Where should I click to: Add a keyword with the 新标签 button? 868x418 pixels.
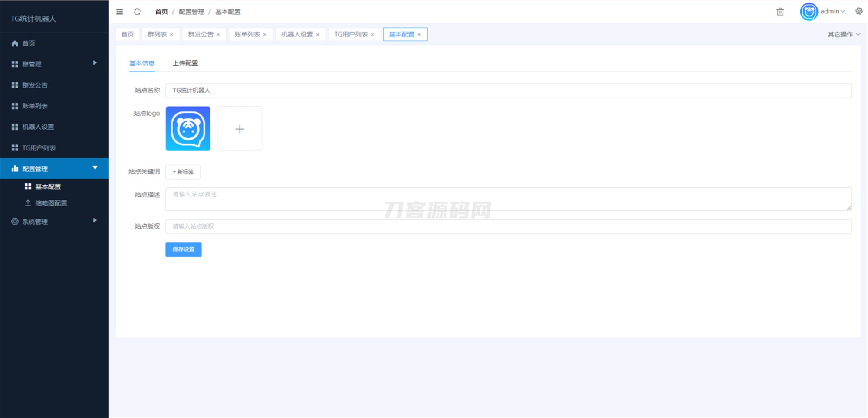(183, 172)
